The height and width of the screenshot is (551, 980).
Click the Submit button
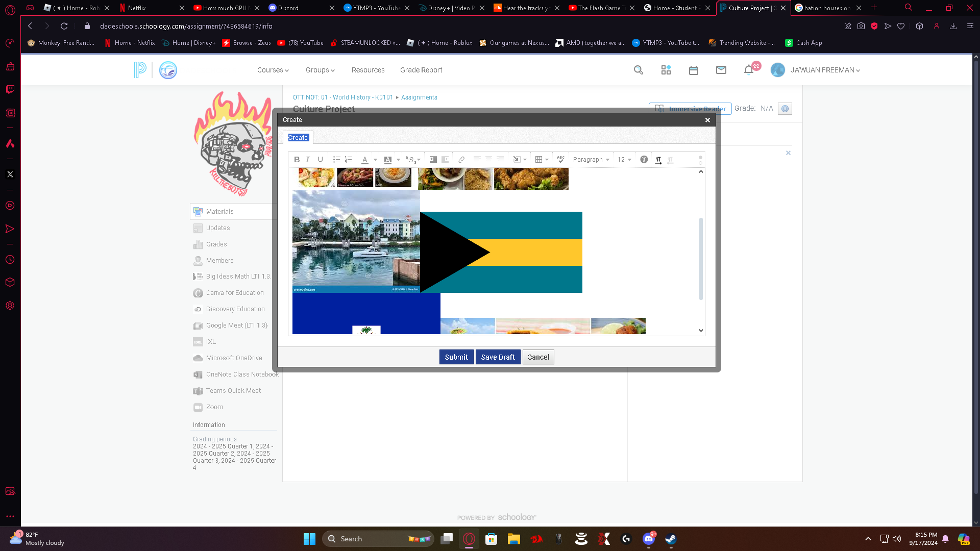pos(456,357)
